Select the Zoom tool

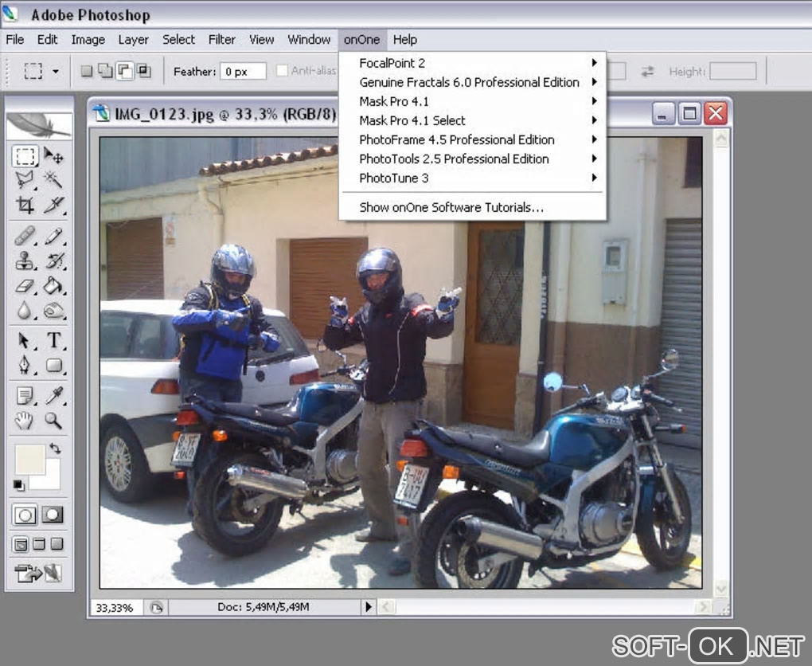click(53, 421)
